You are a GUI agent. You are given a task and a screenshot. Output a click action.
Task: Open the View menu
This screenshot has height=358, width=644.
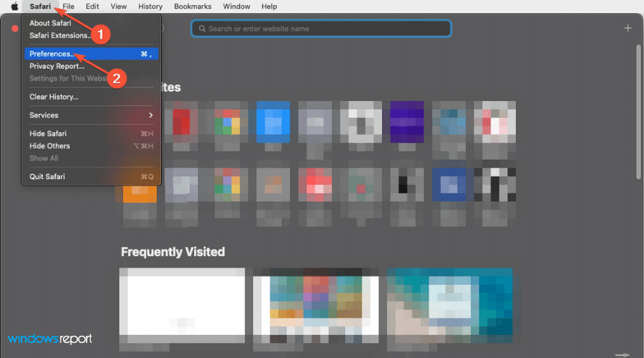pyautogui.click(x=118, y=6)
